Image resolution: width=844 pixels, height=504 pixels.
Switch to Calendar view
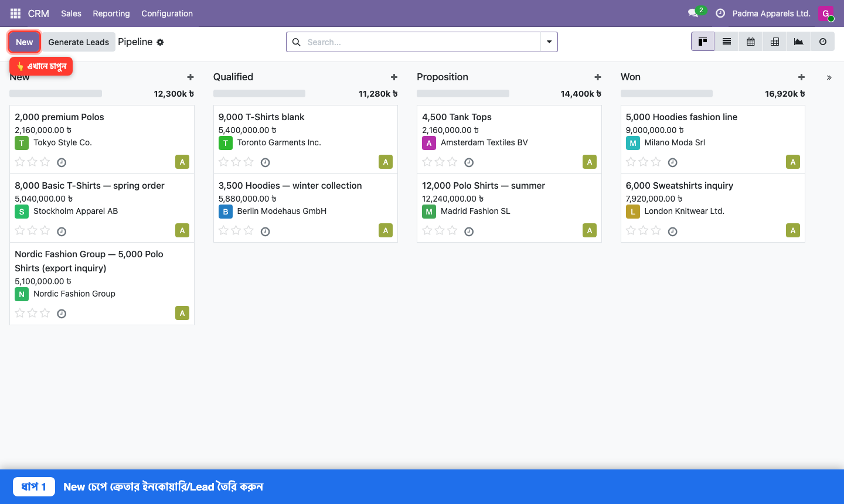(751, 42)
